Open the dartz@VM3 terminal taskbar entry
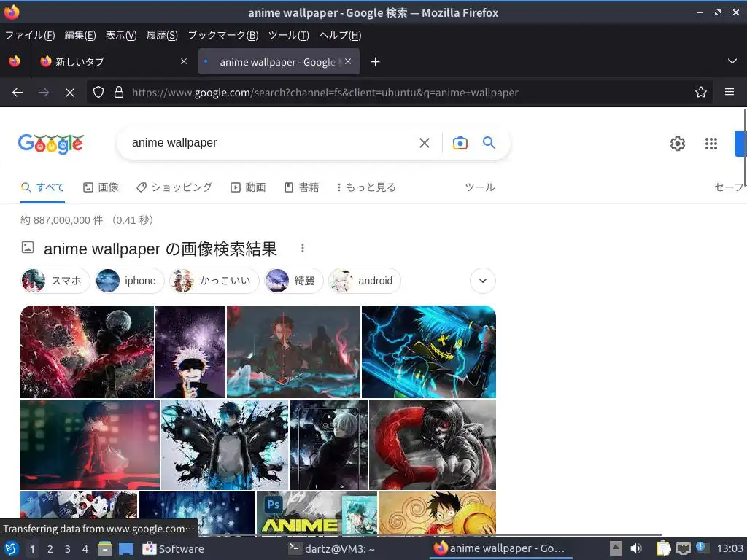The width and height of the screenshot is (747, 560). 332,548
